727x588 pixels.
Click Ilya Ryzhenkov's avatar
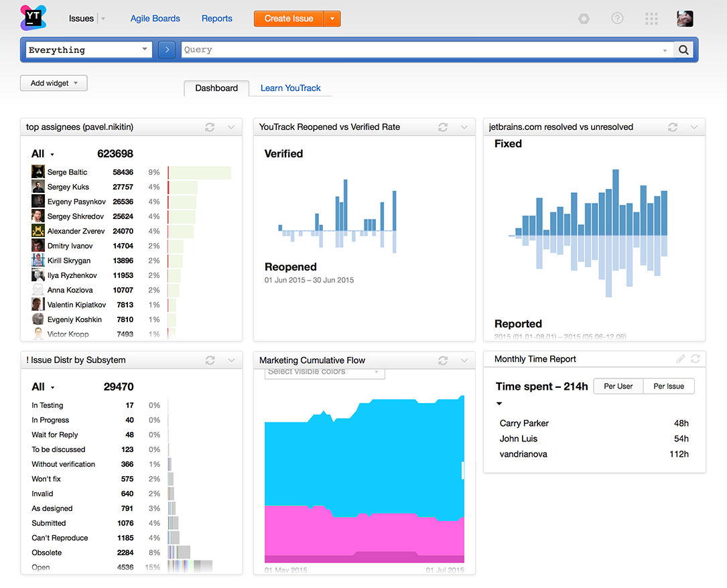(38, 275)
